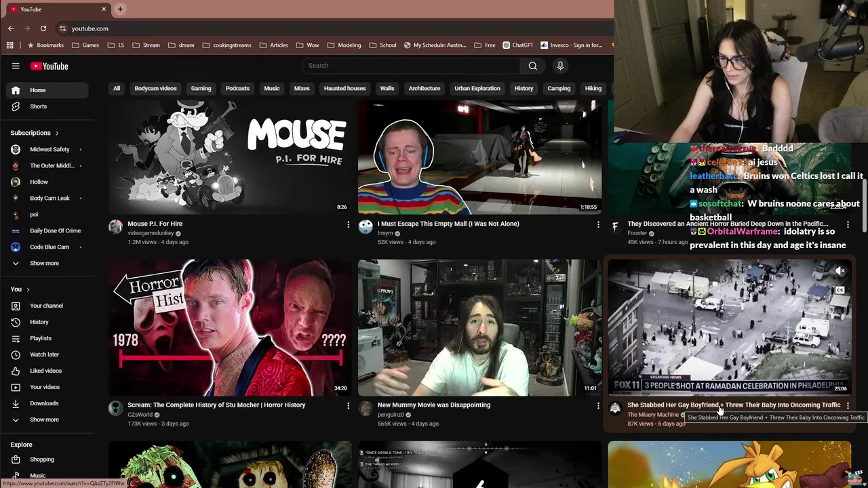Open more options for She Stabbed video
868x488 pixels.
848,406
